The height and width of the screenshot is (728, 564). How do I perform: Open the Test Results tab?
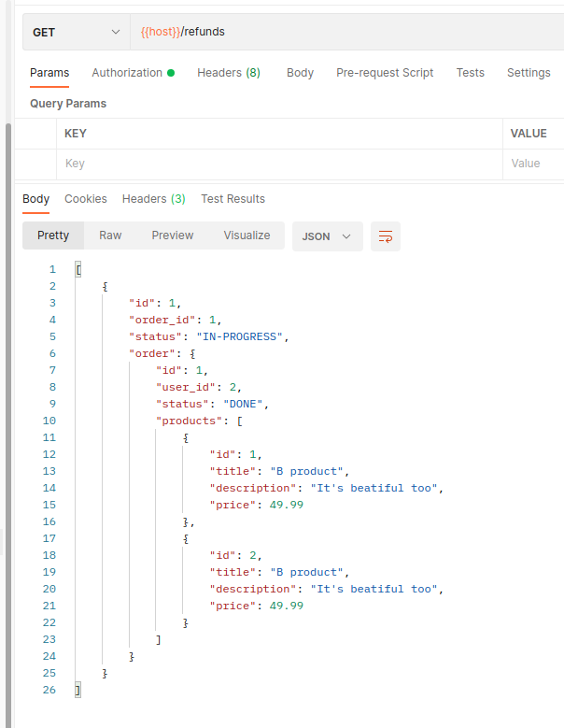(x=233, y=199)
